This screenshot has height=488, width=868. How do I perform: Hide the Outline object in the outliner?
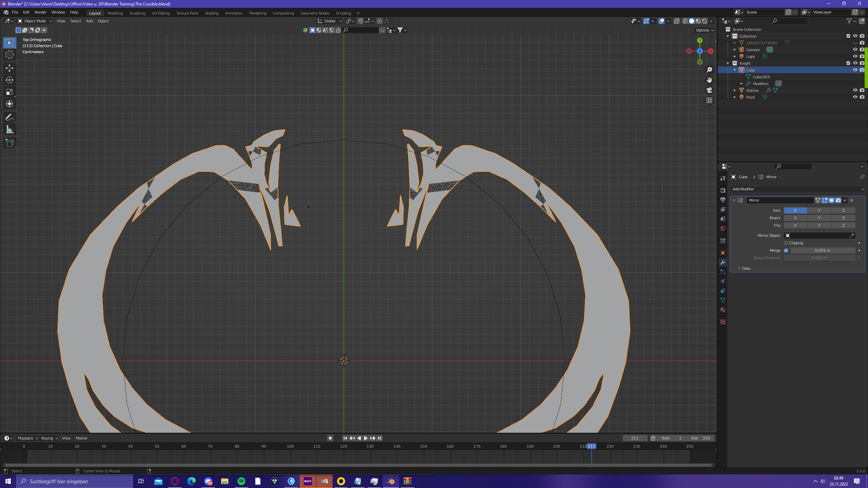click(x=855, y=90)
